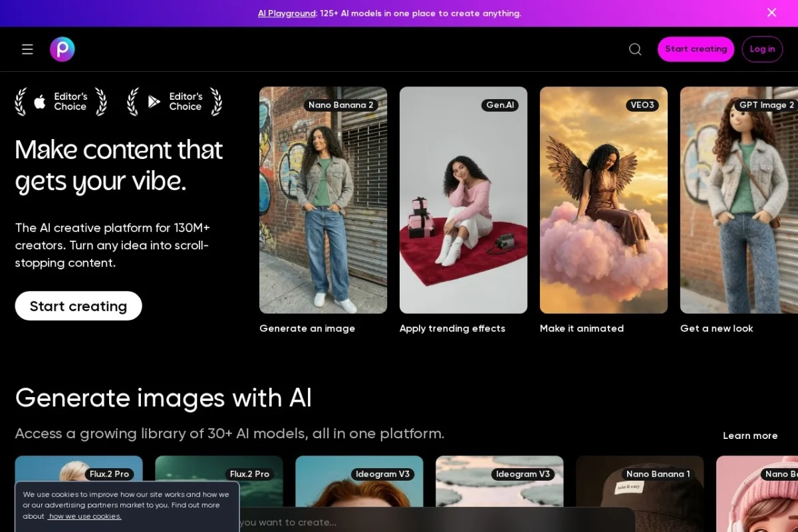Open the GPT Image 2 card

[x=739, y=200]
